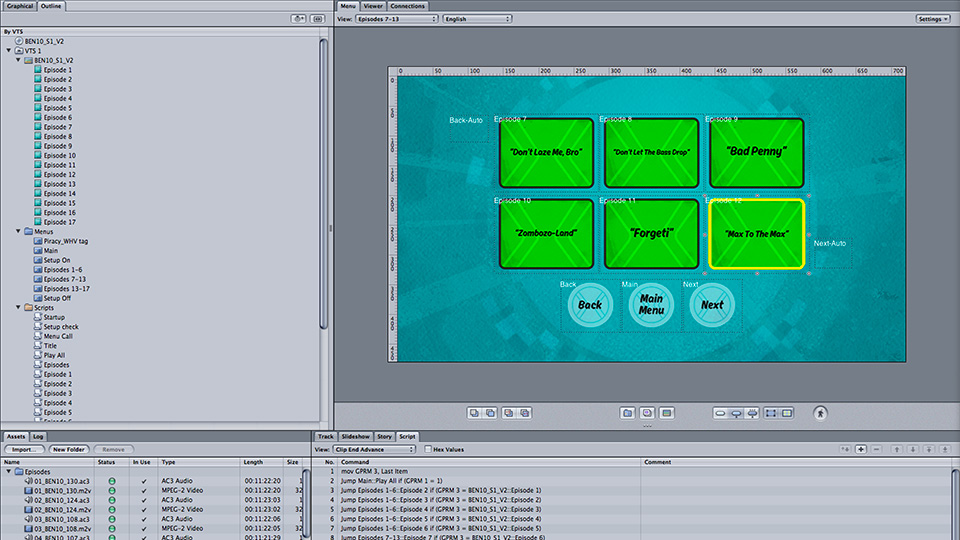Click the send-to-back arrange icon below the menu canvas
The height and width of the screenshot is (540, 960).
pyautogui.click(x=525, y=413)
